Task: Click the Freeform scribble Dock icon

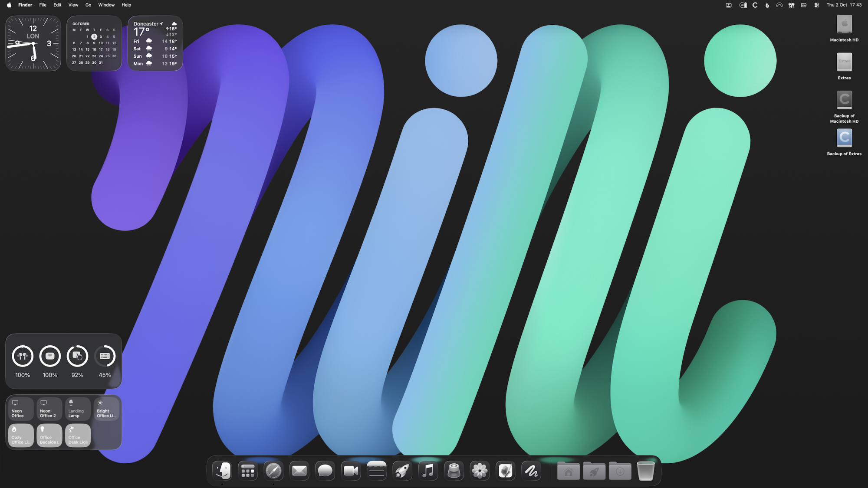Action: pos(531,471)
